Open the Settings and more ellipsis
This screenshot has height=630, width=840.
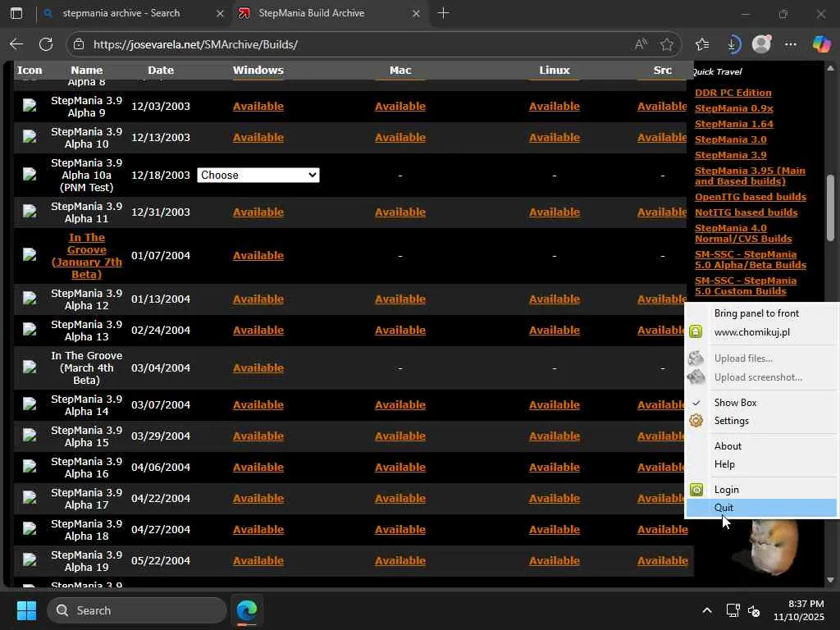point(791,44)
